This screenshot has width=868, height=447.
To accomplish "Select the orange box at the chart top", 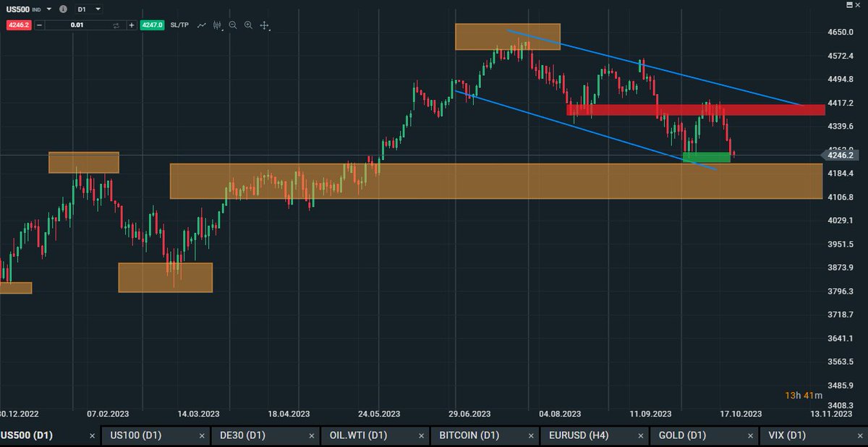I will [x=508, y=37].
